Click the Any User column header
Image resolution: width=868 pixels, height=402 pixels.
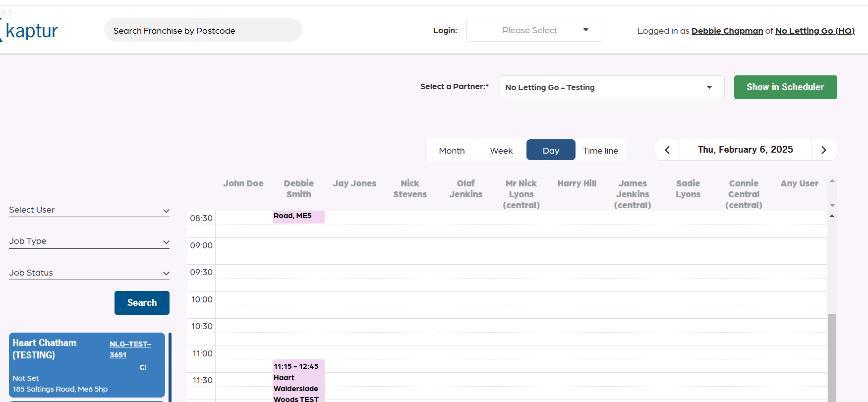tap(799, 183)
